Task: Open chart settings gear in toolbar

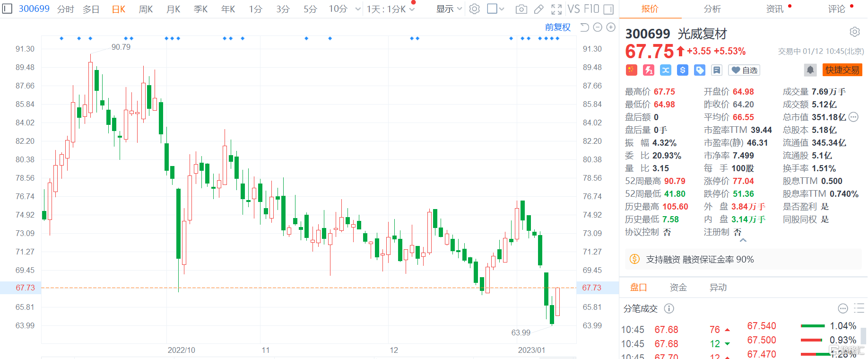Action: (x=474, y=9)
